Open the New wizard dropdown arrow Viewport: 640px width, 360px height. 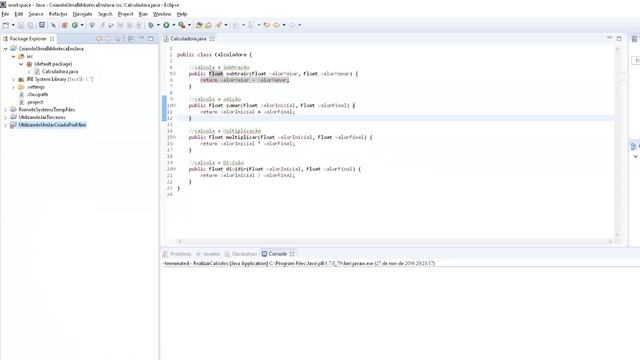(x=13, y=25)
